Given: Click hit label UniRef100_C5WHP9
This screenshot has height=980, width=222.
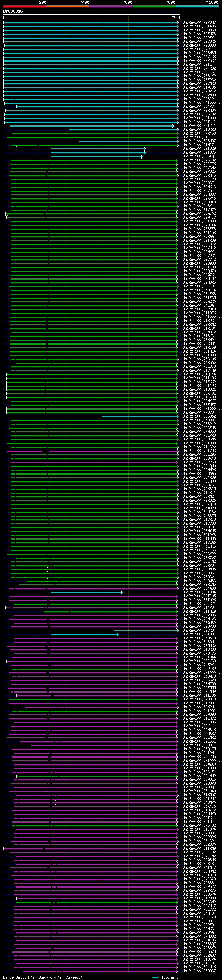Looking at the screenshot, I should coord(199,508).
